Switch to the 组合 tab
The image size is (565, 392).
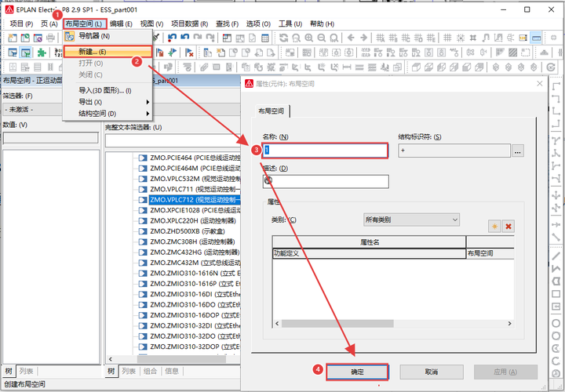[150, 371]
